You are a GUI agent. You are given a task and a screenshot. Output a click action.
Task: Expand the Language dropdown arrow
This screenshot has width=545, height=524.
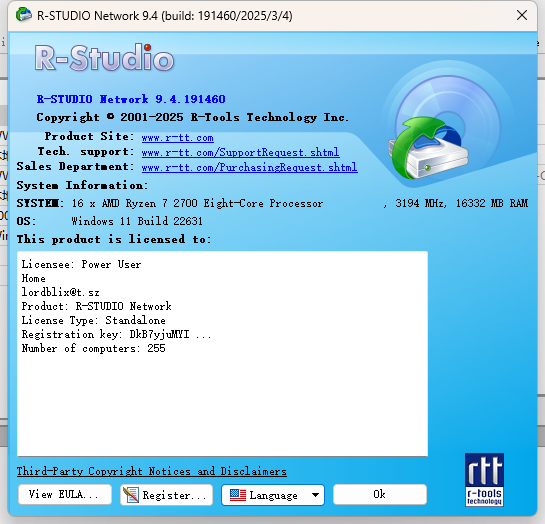tap(315, 495)
